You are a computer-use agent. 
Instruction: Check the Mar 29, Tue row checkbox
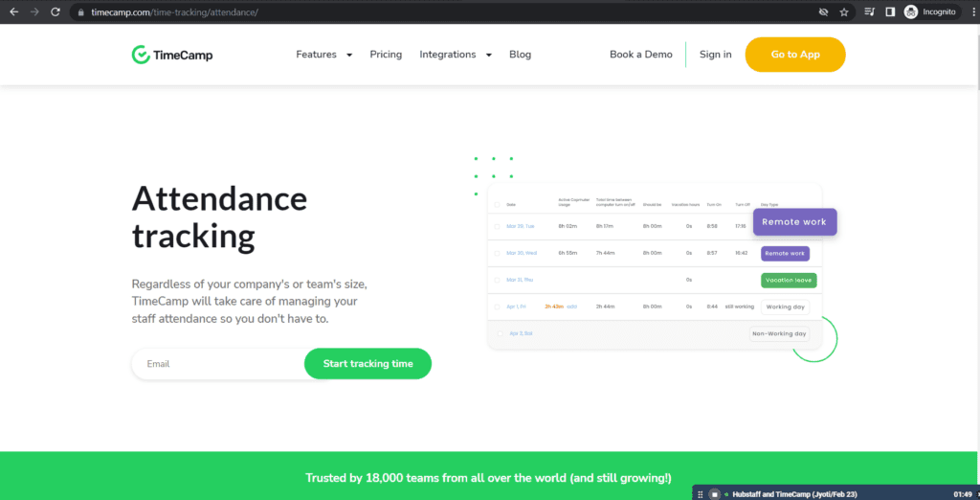tap(497, 226)
